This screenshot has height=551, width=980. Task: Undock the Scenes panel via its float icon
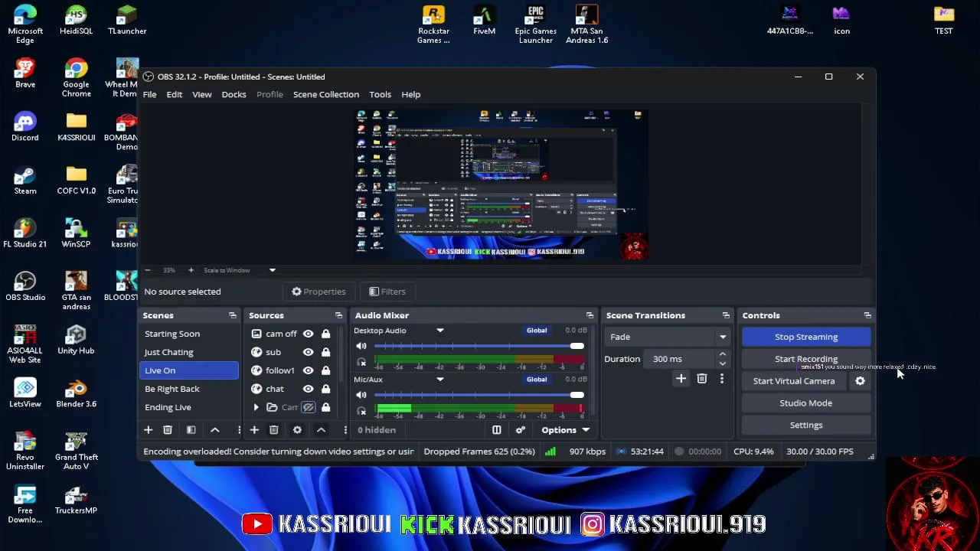click(x=232, y=315)
